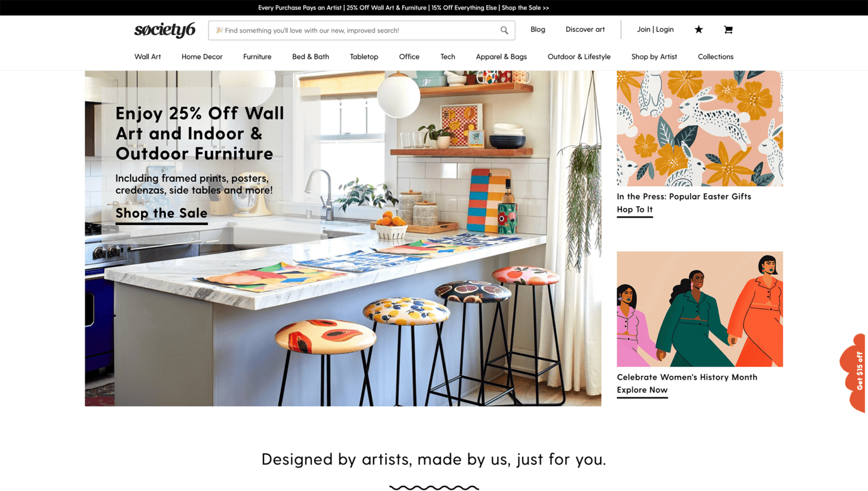Image resolution: width=868 pixels, height=491 pixels.
Task: Open favorites via the star icon
Action: [698, 29]
